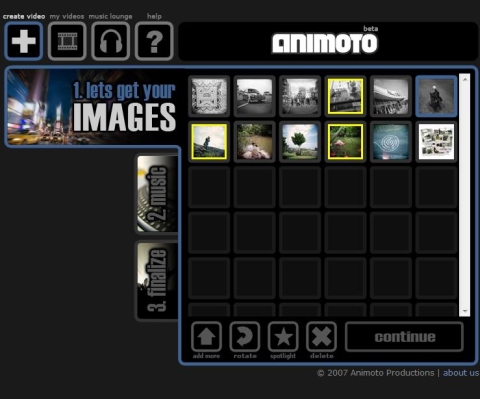Click the create video plus icon
Image resolution: width=480 pixels, height=399 pixels.
point(24,41)
